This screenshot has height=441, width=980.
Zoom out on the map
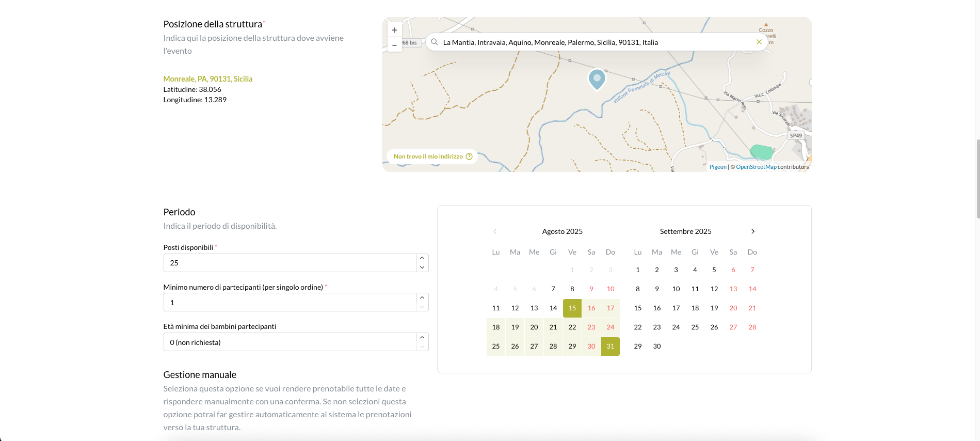tap(394, 45)
